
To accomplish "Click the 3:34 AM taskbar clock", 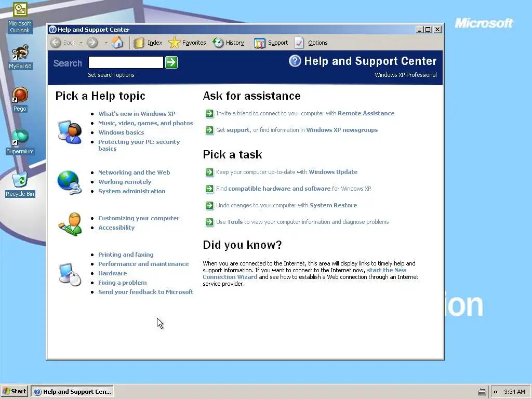I will click(x=514, y=392).
